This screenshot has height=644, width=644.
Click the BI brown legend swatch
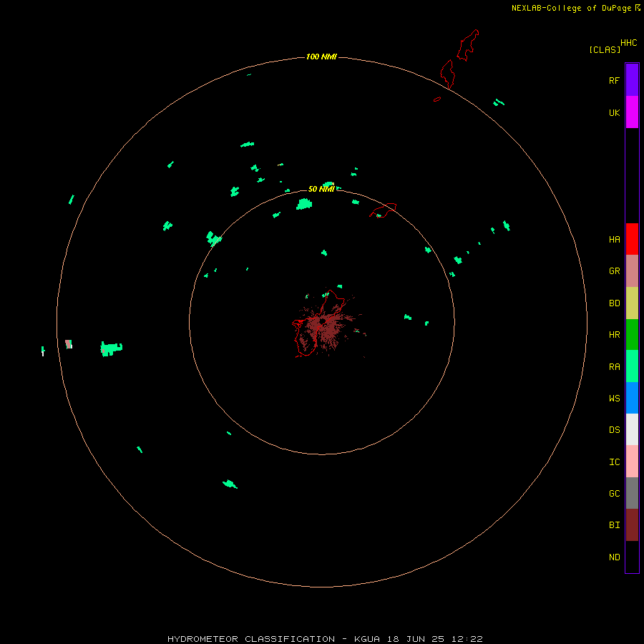tap(632, 525)
